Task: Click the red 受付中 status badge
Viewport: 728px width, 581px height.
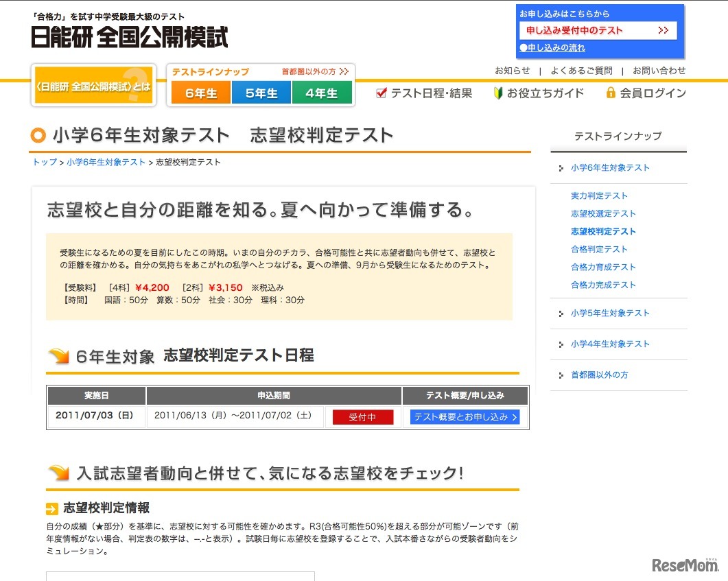Action: [x=362, y=416]
